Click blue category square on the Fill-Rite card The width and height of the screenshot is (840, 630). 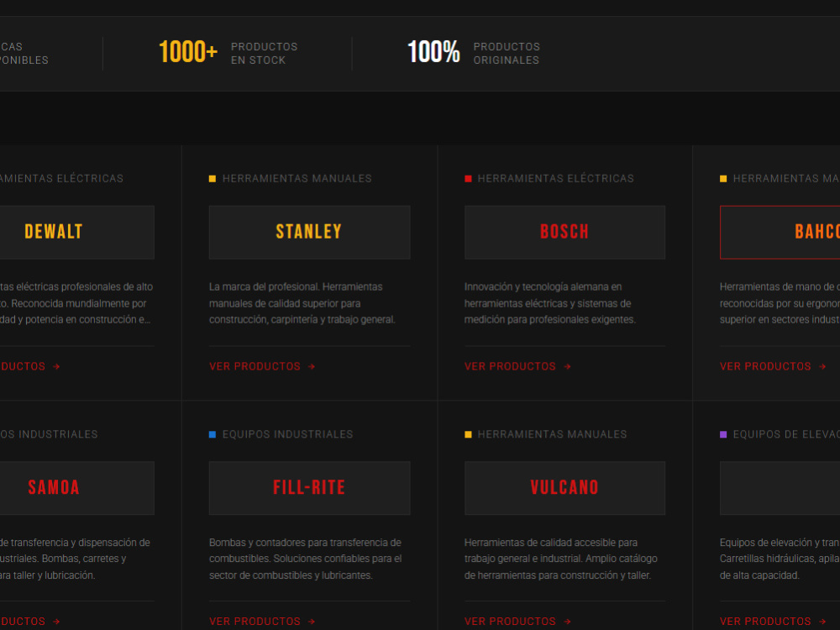(213, 434)
